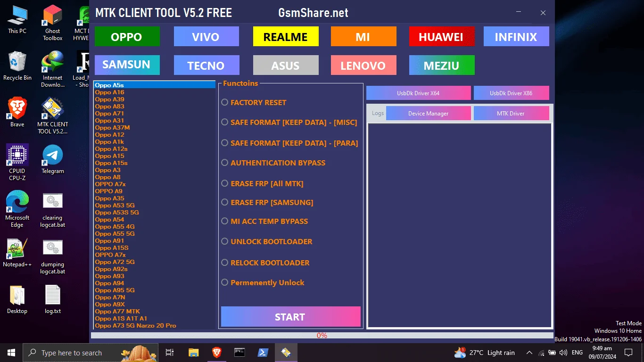Click volume icon in system tray
The image size is (644, 362).
click(x=563, y=353)
